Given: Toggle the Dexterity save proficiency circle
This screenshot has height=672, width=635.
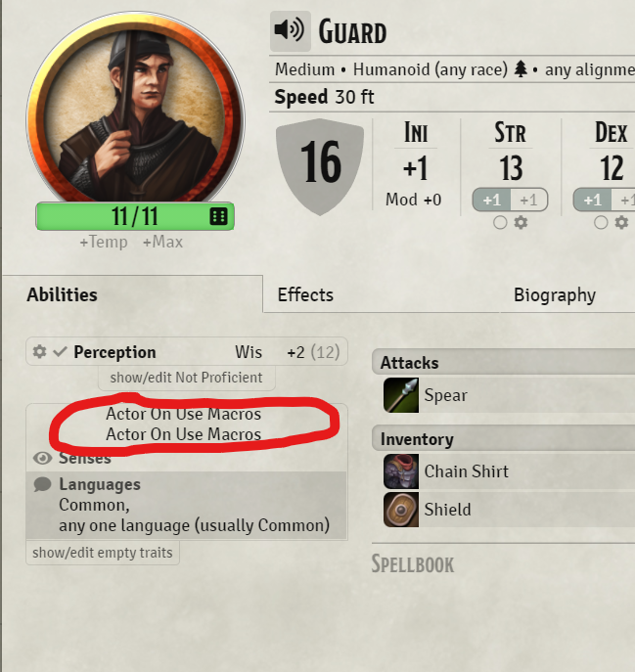Looking at the screenshot, I should click(601, 222).
